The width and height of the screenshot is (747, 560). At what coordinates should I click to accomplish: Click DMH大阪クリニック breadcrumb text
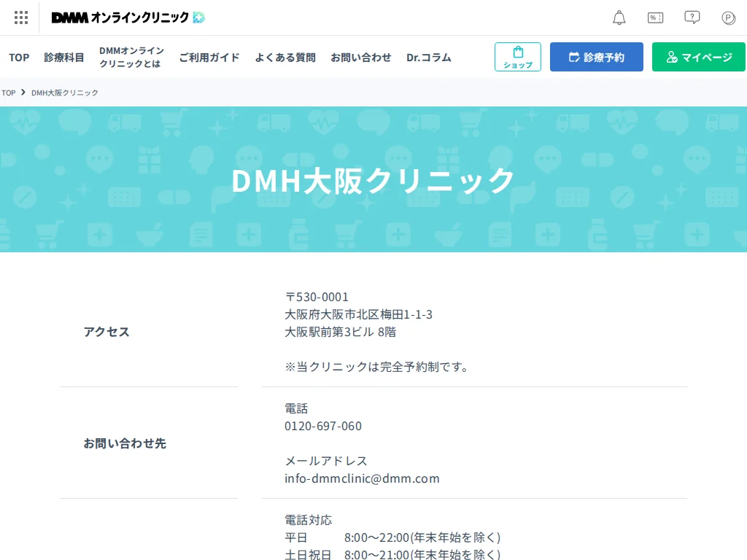65,93
